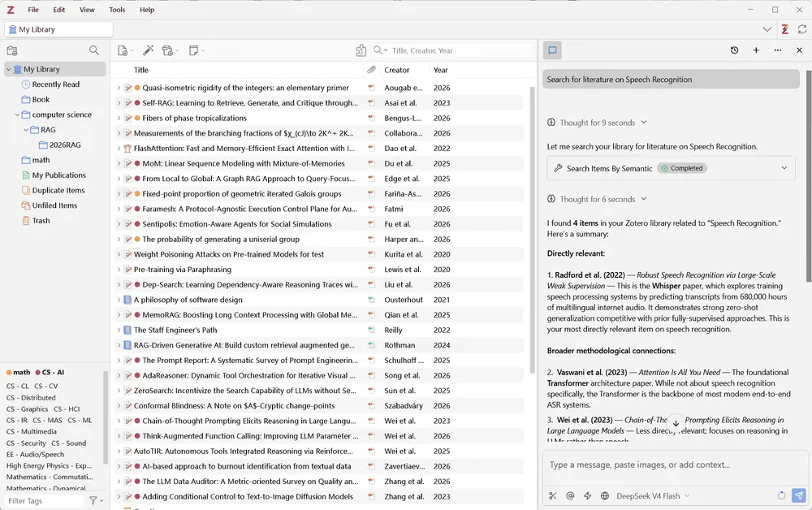812x510 pixels.
Task: Open the tabs list chevron
Action: tap(767, 29)
